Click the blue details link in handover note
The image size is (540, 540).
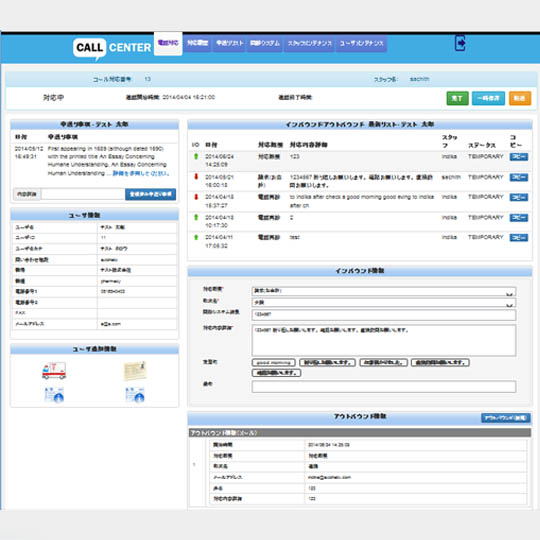pos(141,173)
